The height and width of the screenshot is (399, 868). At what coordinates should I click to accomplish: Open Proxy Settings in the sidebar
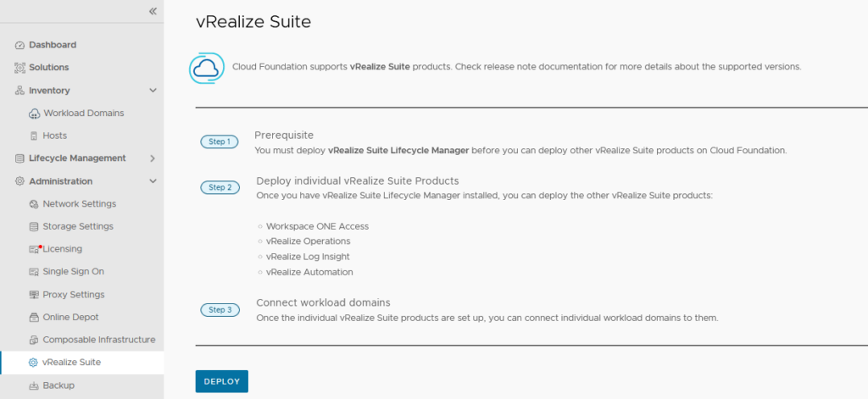74,295
